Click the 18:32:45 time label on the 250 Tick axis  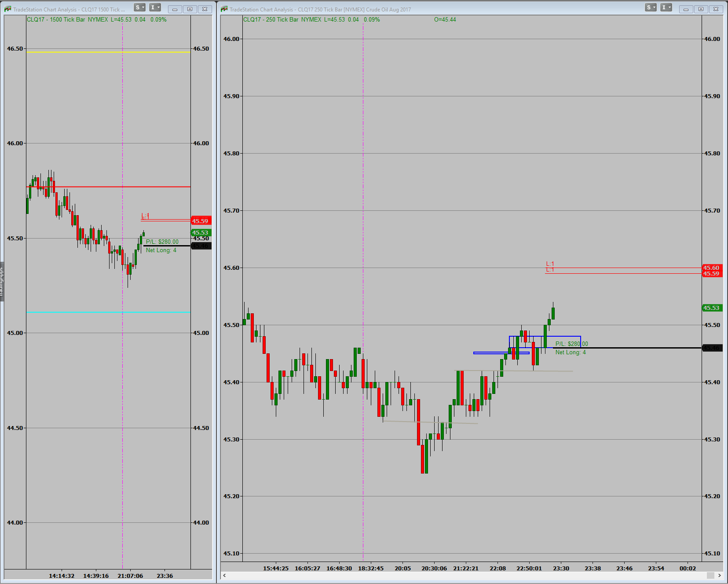point(371,568)
